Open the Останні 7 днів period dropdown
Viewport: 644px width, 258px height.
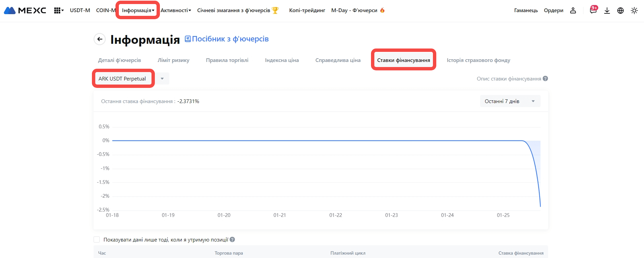[510, 101]
